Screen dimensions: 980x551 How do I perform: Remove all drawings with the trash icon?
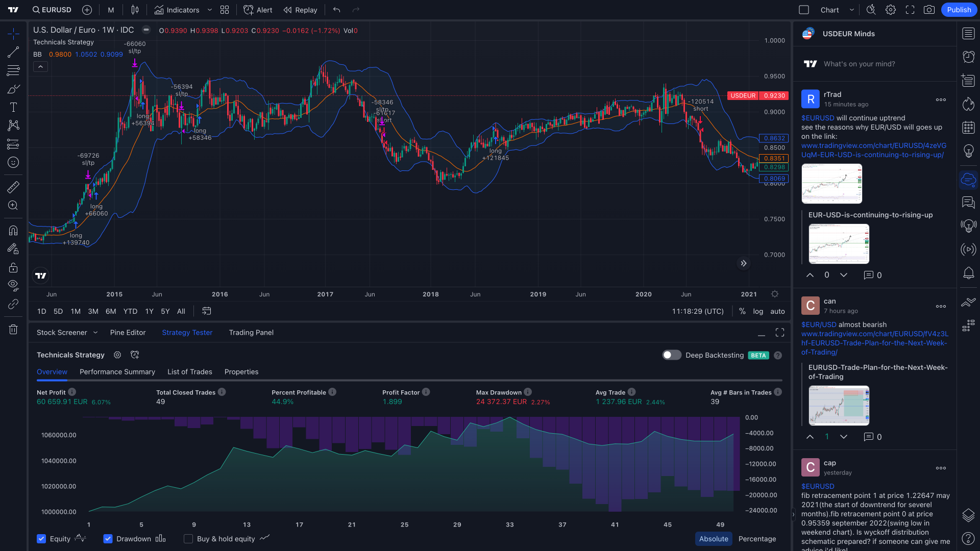[x=13, y=329]
